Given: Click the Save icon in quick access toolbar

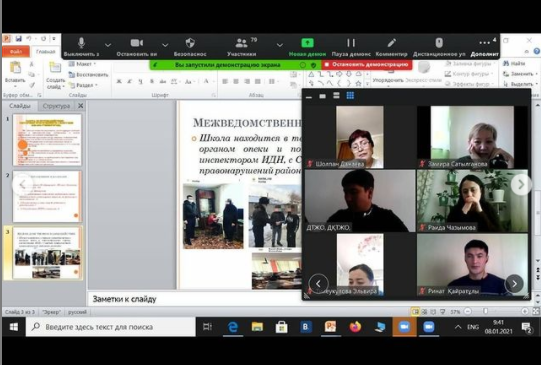Looking at the screenshot, I should tap(18, 39).
